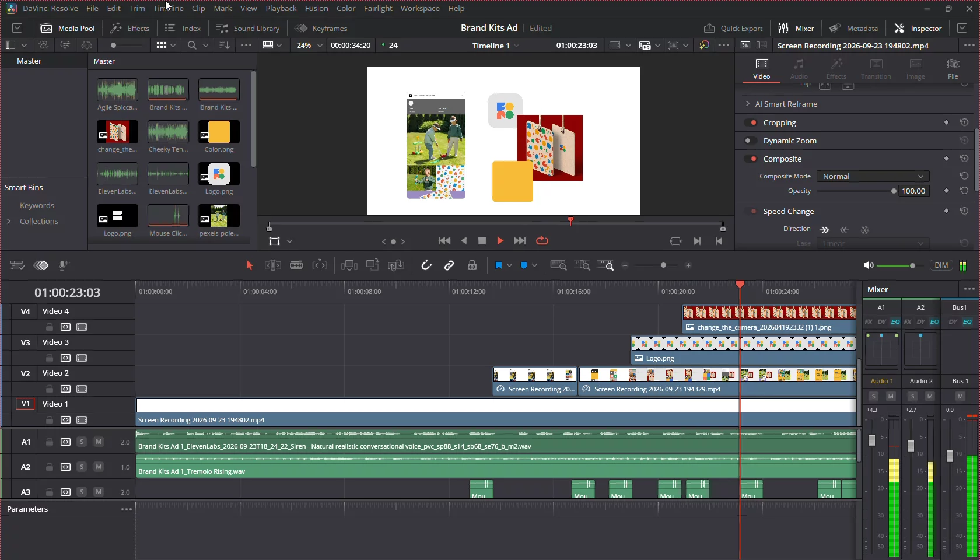Select the arrow Selection Mode tool
The height and width of the screenshot is (560, 980).
click(x=249, y=265)
